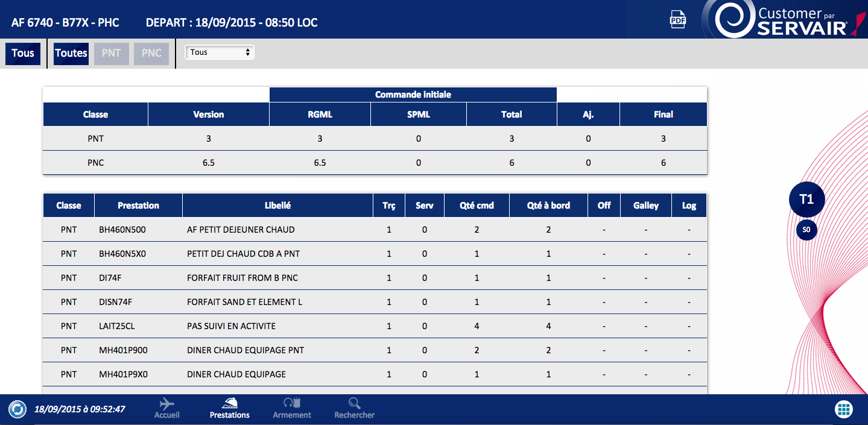Open the Armement section icon
The height and width of the screenshot is (425, 868).
[x=292, y=404]
